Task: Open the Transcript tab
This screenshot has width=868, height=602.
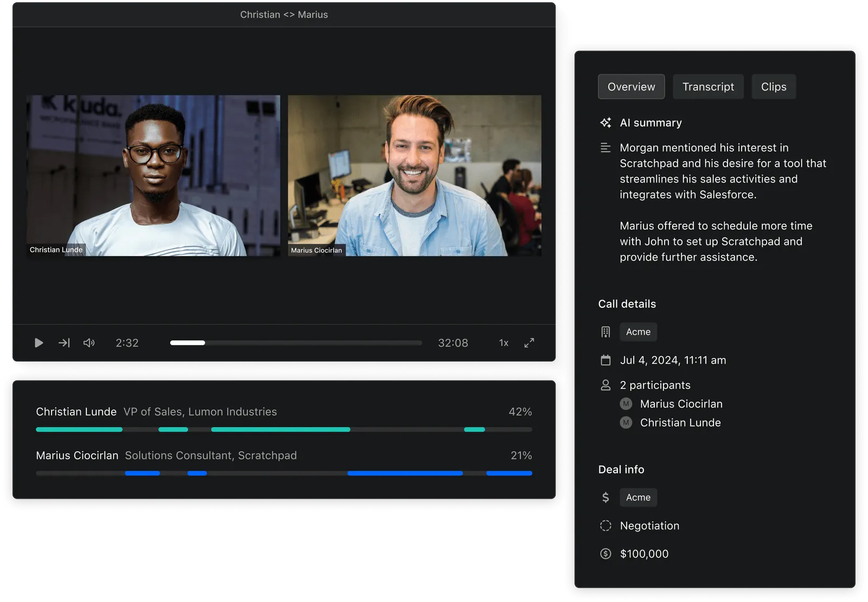Action: (708, 87)
